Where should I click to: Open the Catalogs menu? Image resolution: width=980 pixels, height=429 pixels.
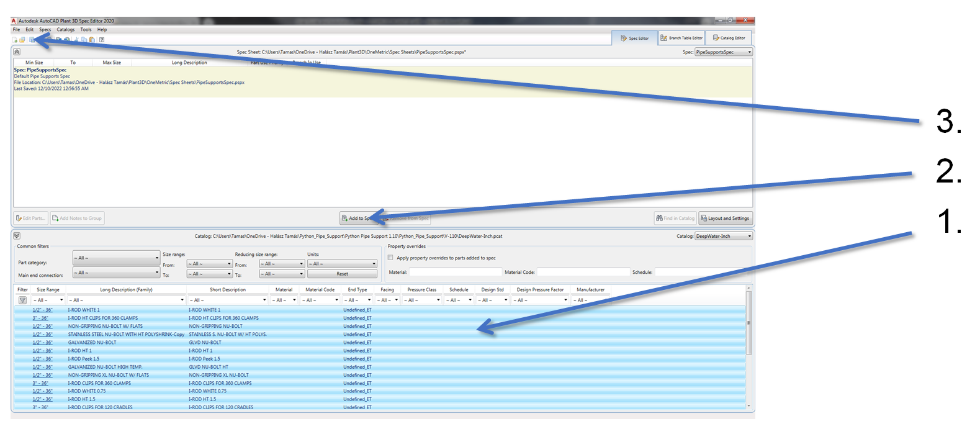(66, 30)
